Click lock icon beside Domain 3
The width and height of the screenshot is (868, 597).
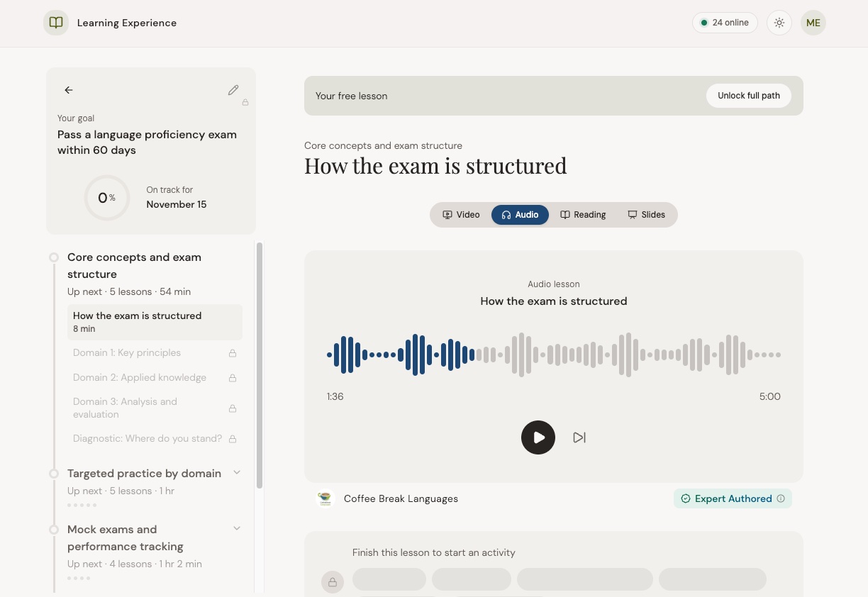click(x=232, y=408)
